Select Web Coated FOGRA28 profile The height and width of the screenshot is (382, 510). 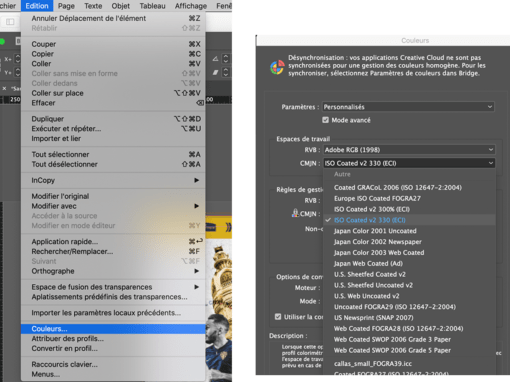[409, 328]
